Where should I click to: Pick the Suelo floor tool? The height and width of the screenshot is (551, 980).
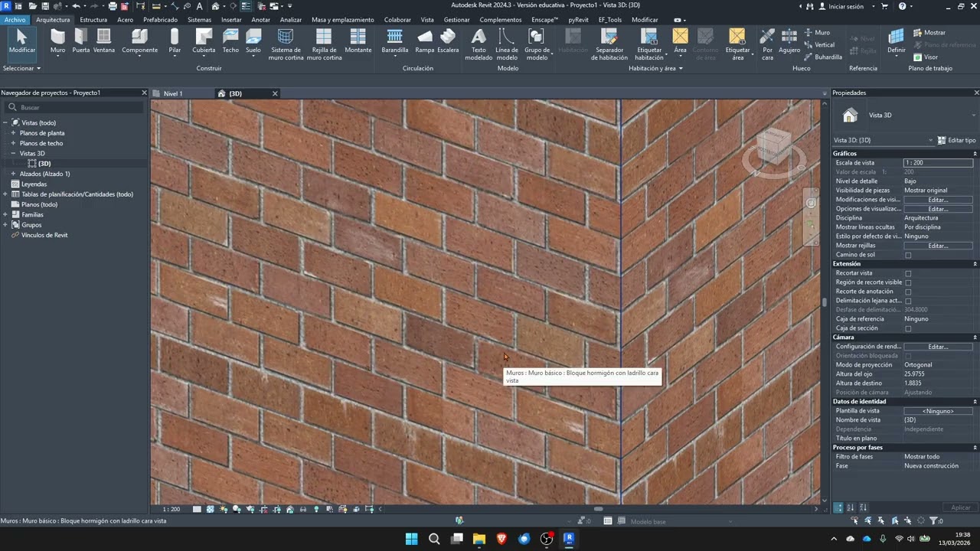(x=253, y=41)
